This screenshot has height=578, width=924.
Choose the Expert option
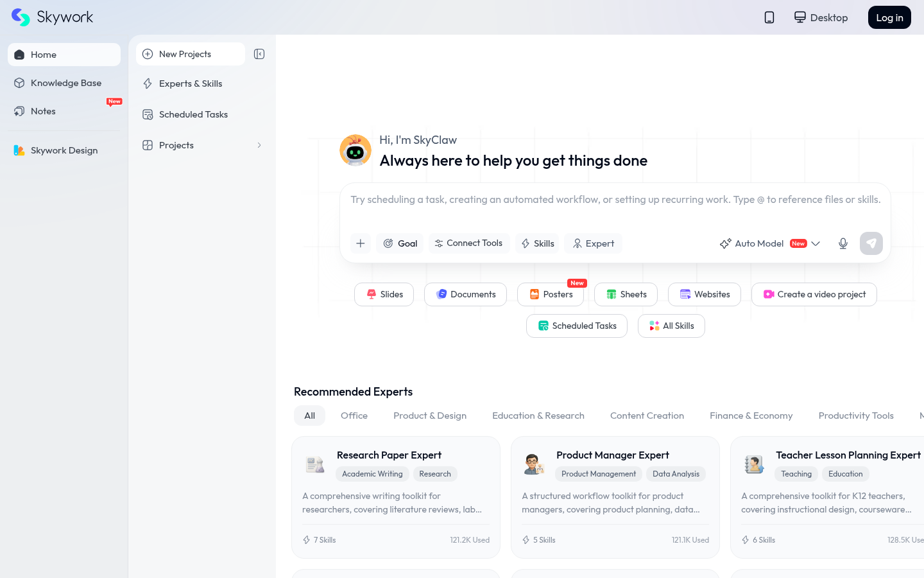[593, 243]
